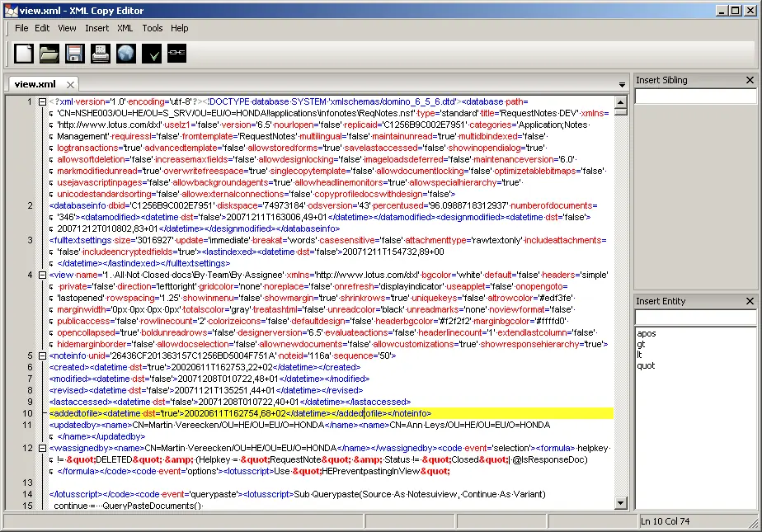Collapse the fold marker on line 5

pos(42,356)
